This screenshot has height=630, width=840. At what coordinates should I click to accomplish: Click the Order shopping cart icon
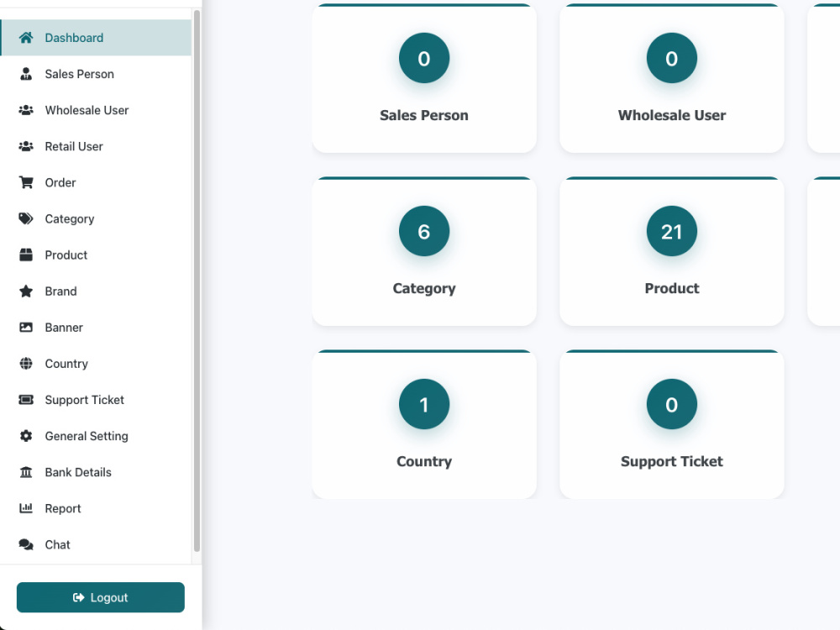(x=26, y=182)
